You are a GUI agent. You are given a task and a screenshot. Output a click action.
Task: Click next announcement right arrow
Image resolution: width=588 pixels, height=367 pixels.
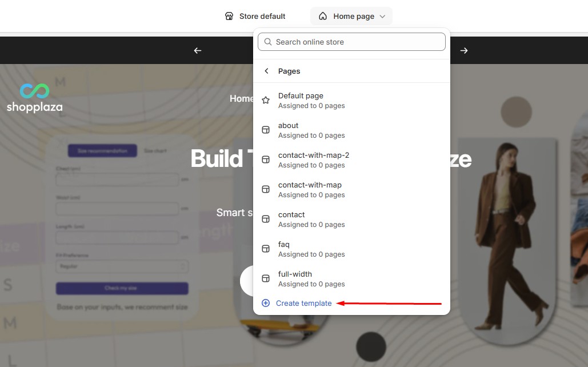tap(464, 50)
